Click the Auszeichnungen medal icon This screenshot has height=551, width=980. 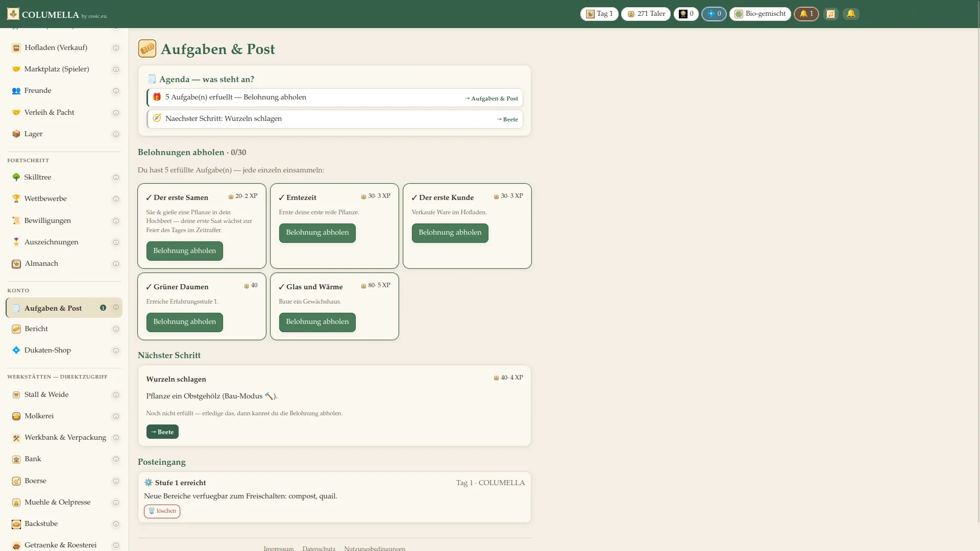[x=16, y=242]
